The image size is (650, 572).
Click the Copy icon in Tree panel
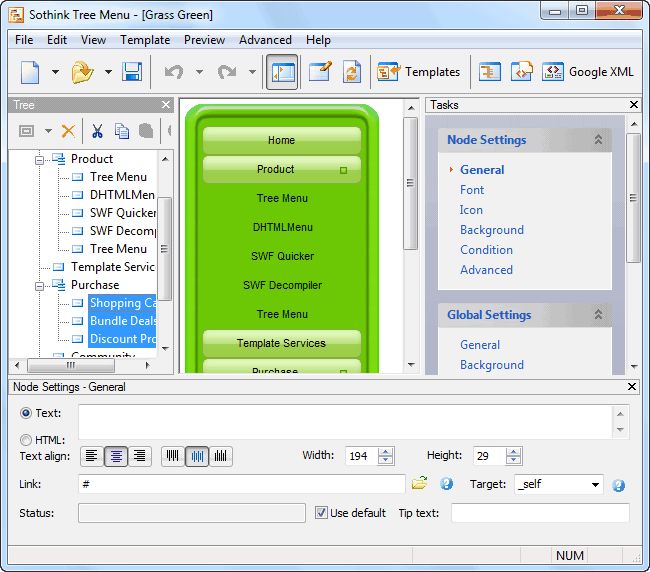pos(122,131)
